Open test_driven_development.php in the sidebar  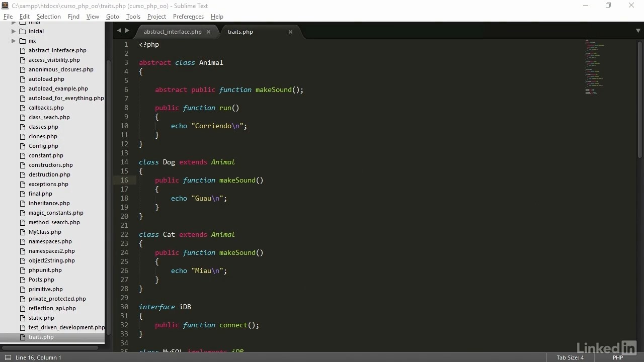66,327
